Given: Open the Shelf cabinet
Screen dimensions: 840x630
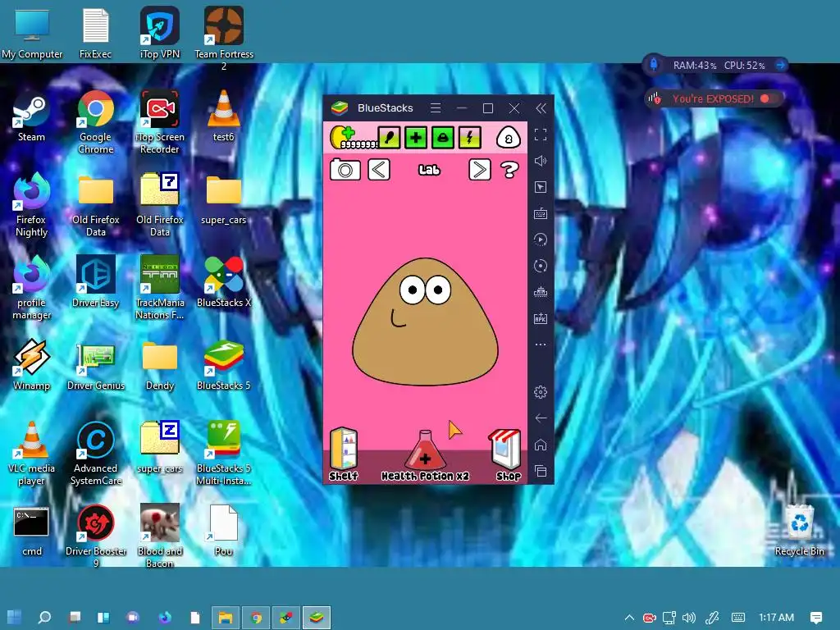Looking at the screenshot, I should point(344,453).
